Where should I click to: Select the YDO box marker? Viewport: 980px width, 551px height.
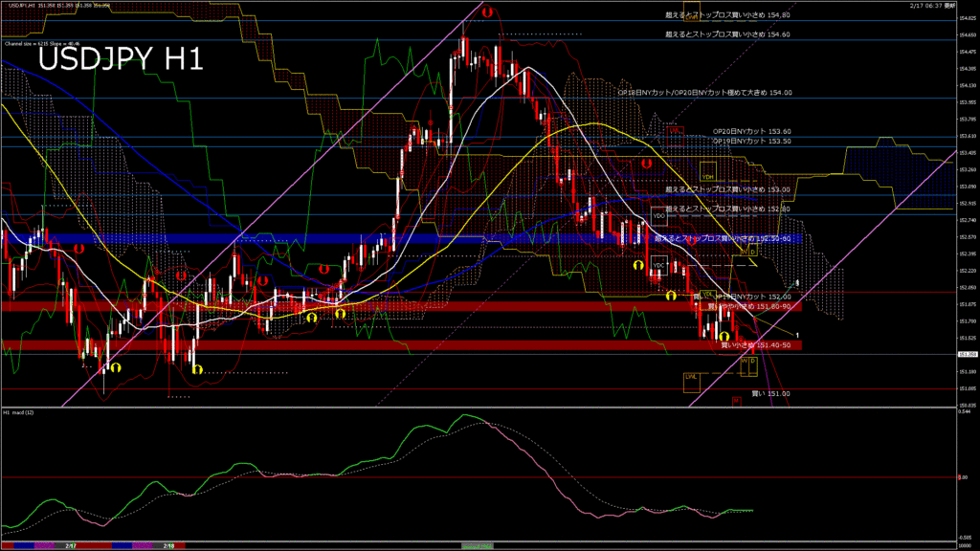coord(658,216)
